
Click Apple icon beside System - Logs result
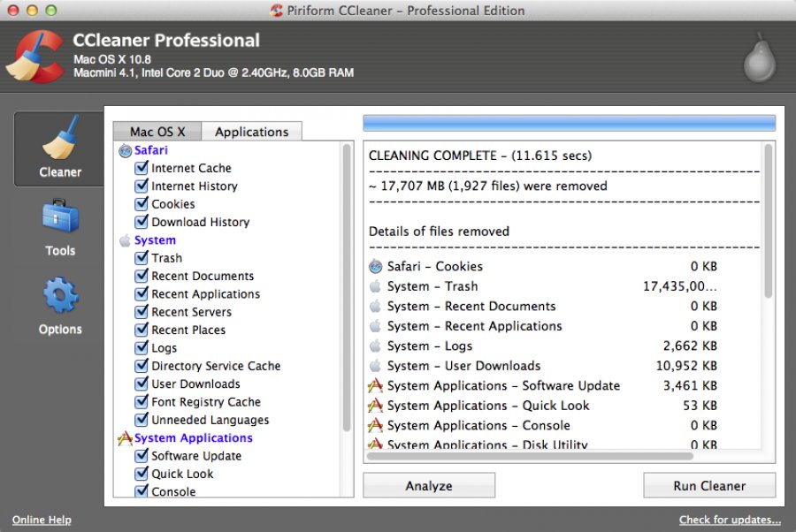tap(376, 346)
